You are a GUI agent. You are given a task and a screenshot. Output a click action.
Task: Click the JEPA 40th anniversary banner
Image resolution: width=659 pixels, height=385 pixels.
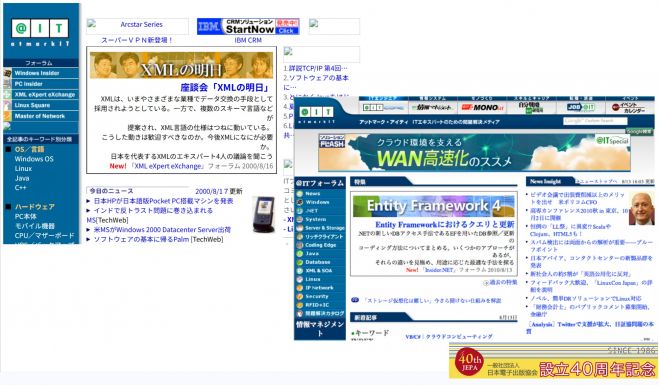point(553,361)
